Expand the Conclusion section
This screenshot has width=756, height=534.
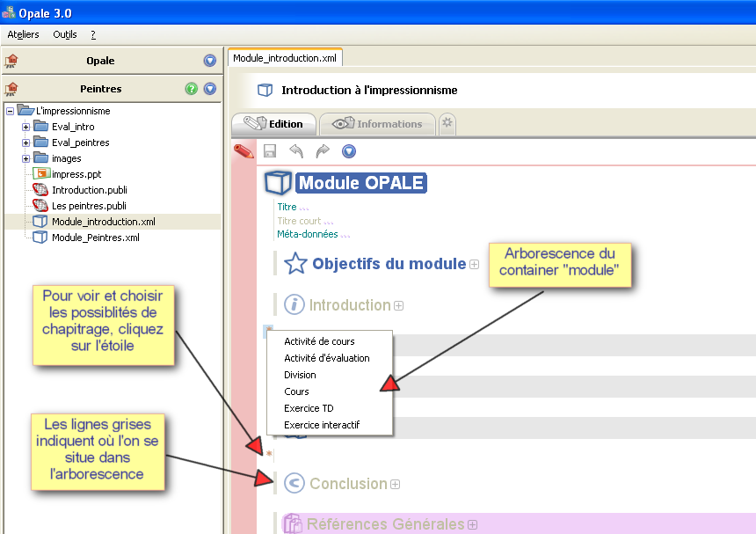(x=396, y=485)
